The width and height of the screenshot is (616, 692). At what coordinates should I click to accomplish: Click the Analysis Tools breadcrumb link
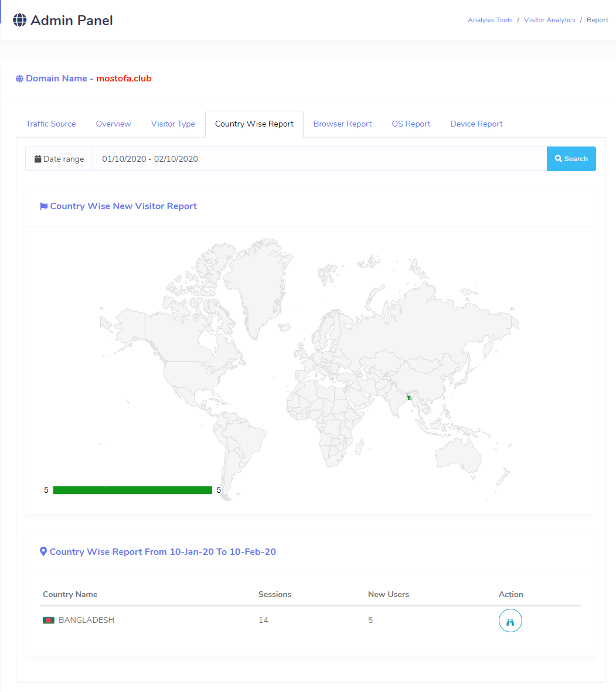point(490,20)
